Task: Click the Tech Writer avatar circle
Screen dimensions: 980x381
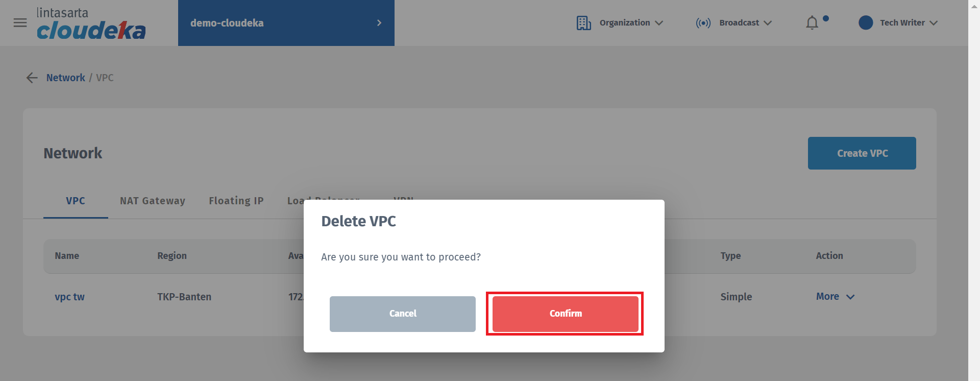Action: 866,23
